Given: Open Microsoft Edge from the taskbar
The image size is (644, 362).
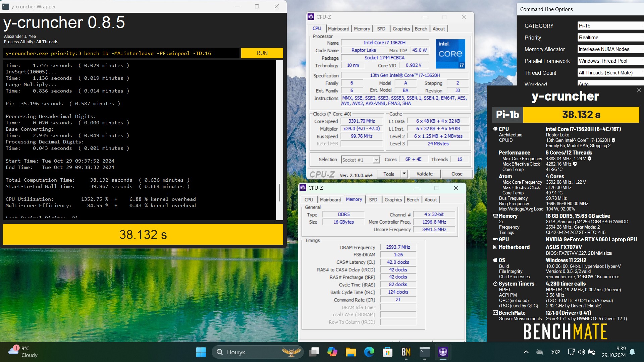Looking at the screenshot, I should 369,352.
